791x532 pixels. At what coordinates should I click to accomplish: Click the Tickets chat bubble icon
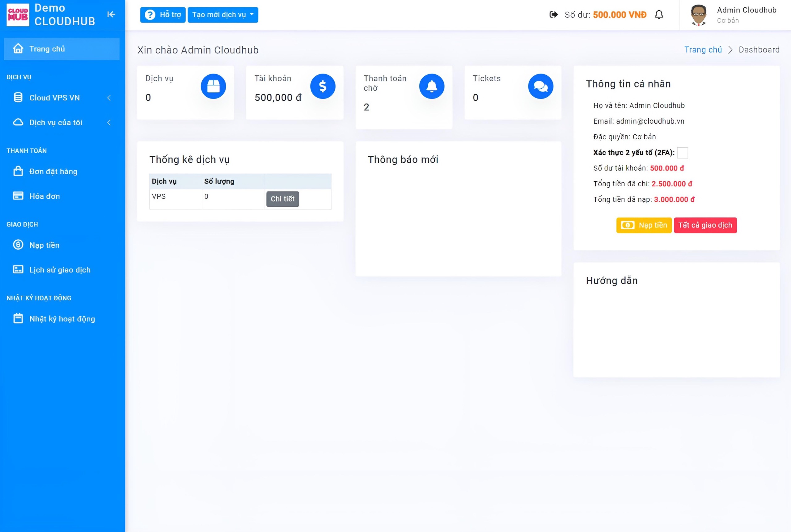540,86
